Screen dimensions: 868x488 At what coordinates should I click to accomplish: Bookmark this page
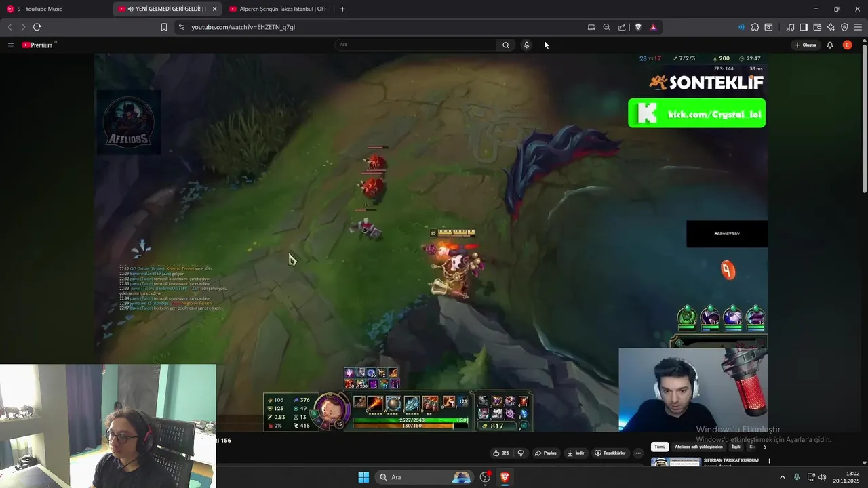point(164,27)
